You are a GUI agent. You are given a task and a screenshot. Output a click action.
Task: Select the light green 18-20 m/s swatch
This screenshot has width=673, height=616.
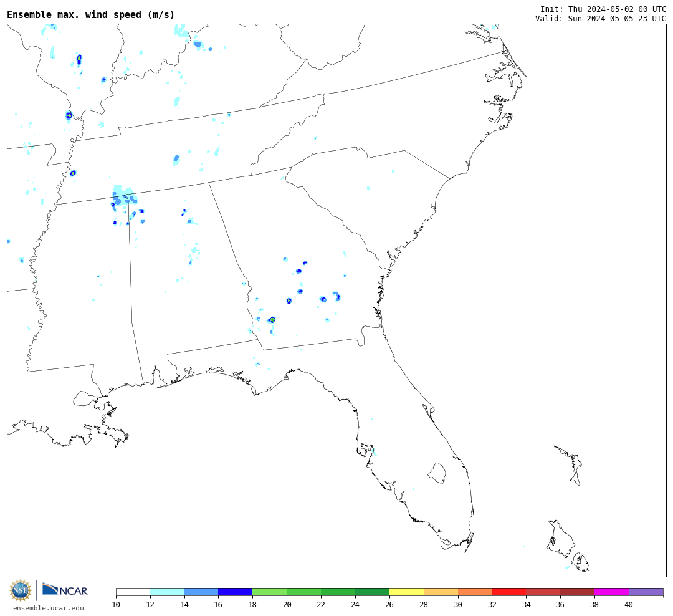point(270,592)
